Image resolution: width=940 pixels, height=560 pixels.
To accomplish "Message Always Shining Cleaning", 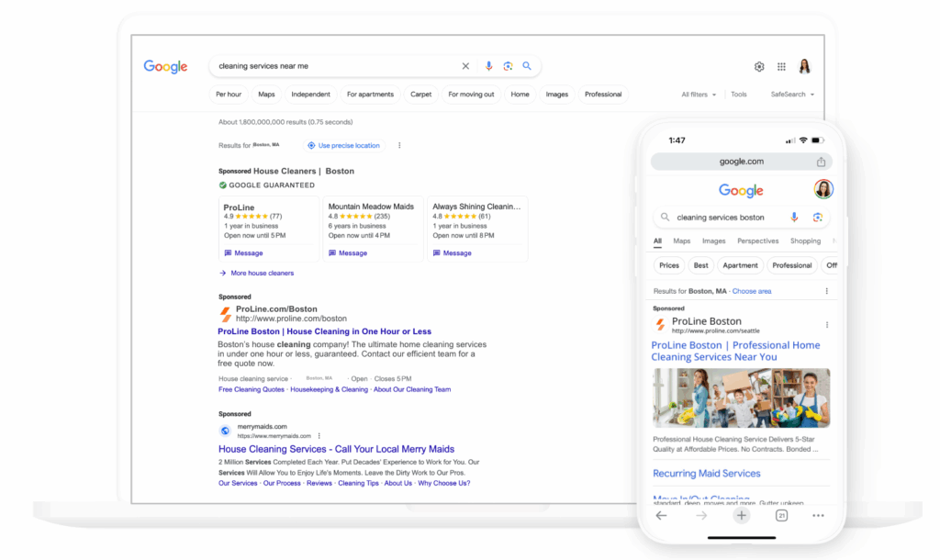I will [452, 253].
